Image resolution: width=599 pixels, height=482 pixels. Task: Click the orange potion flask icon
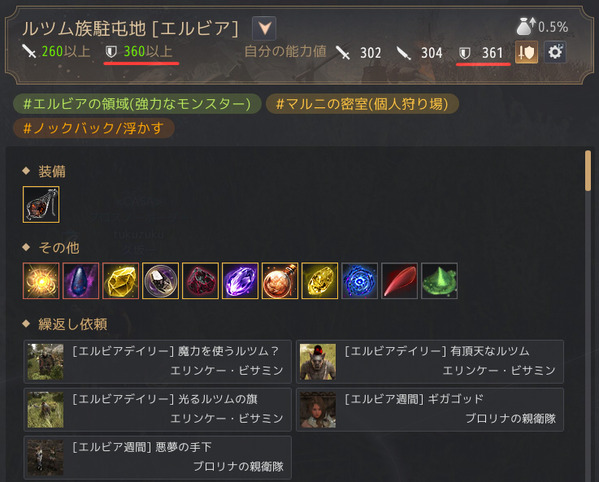pyautogui.click(x=280, y=281)
